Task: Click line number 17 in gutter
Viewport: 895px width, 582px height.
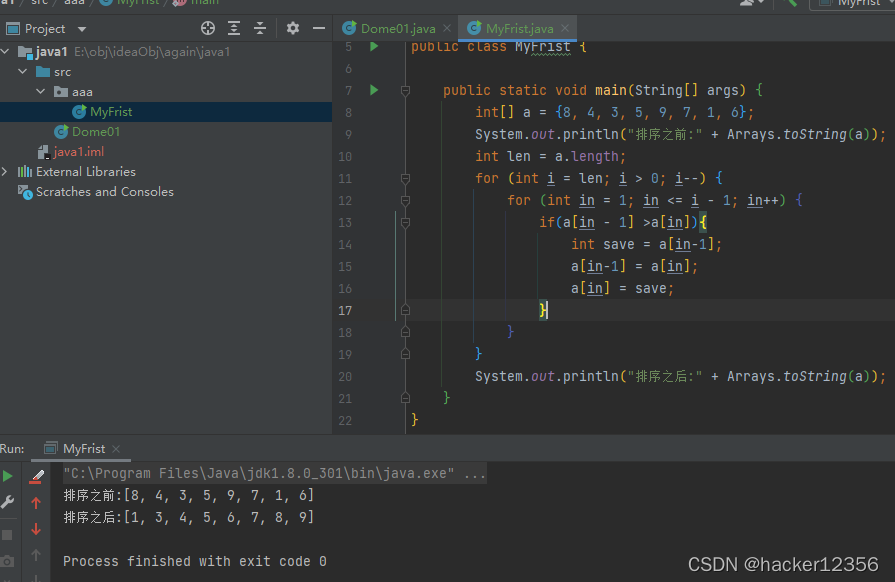Action: pos(345,310)
